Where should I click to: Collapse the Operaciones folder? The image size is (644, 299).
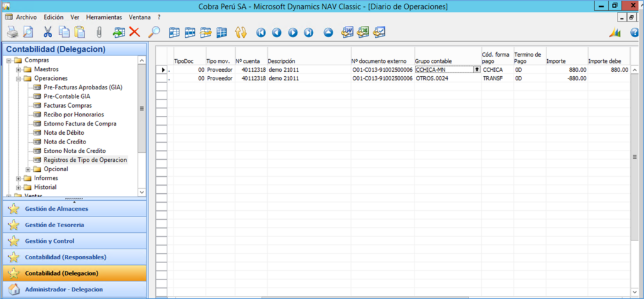tap(18, 78)
